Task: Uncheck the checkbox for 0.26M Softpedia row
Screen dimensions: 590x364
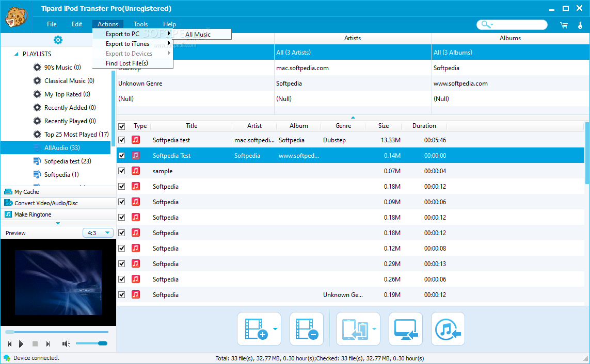Action: point(121,279)
